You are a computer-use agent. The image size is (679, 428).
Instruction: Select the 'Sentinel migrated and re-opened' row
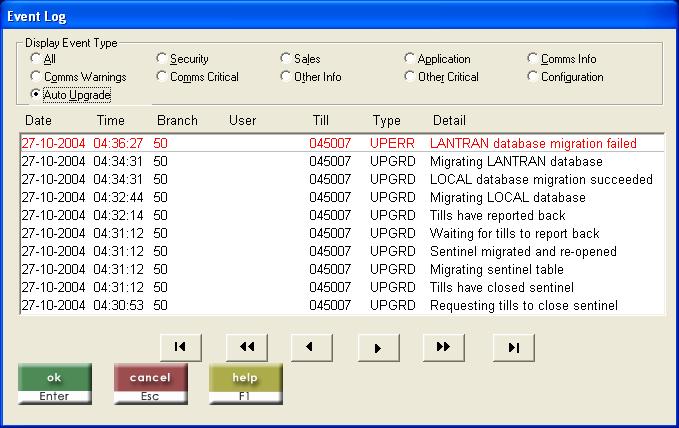point(342,251)
